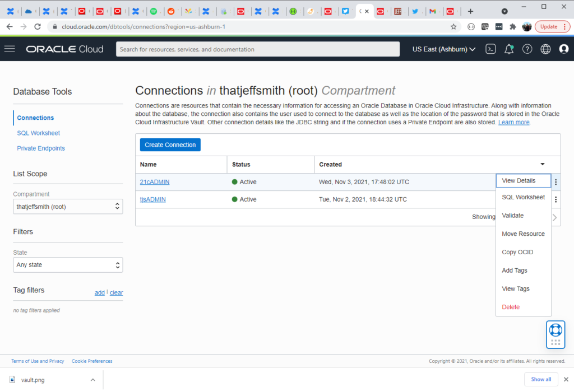Open a new browser tab with plus

tap(470, 11)
